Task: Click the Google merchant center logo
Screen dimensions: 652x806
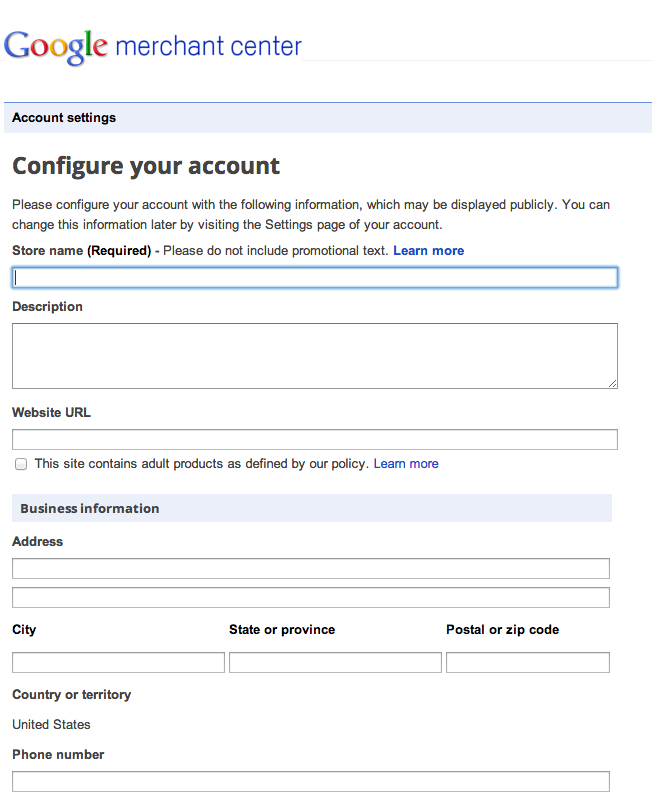Action: tap(153, 46)
